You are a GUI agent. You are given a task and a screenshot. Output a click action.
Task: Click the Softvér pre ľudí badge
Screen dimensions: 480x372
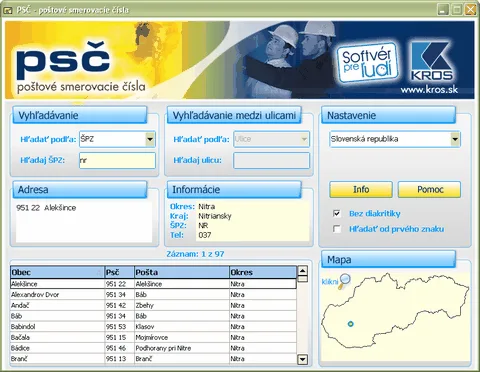coord(367,62)
